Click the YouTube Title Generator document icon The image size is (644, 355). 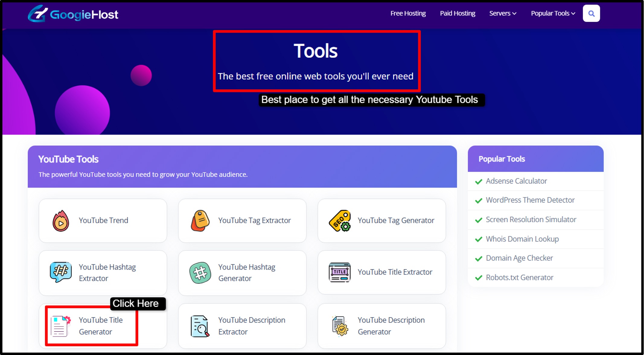coord(60,326)
